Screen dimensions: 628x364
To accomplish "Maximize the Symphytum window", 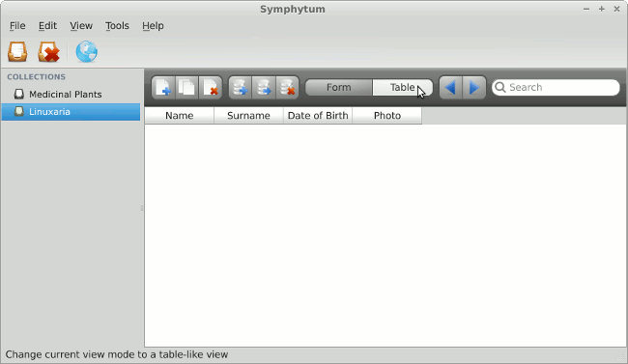I will click(602, 9).
